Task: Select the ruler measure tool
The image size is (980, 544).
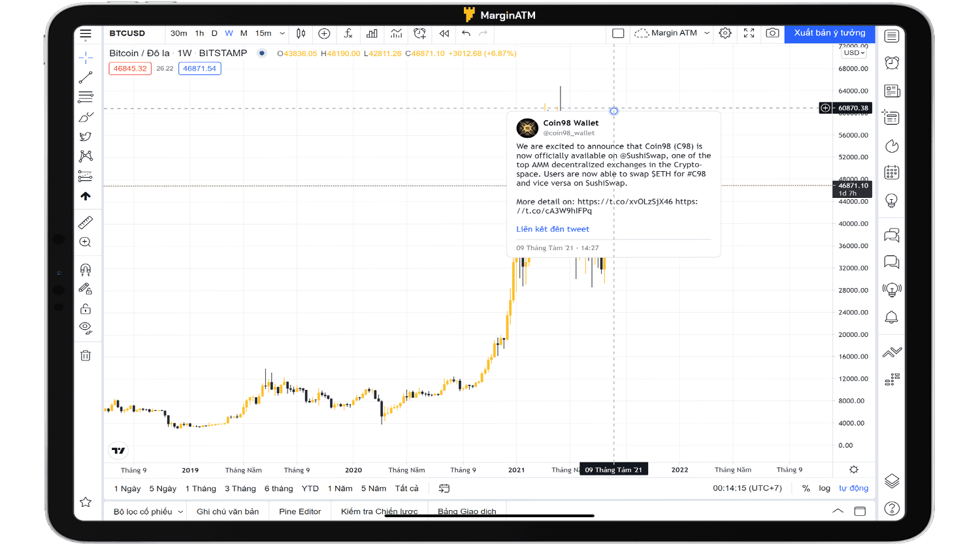Action: coord(86,223)
